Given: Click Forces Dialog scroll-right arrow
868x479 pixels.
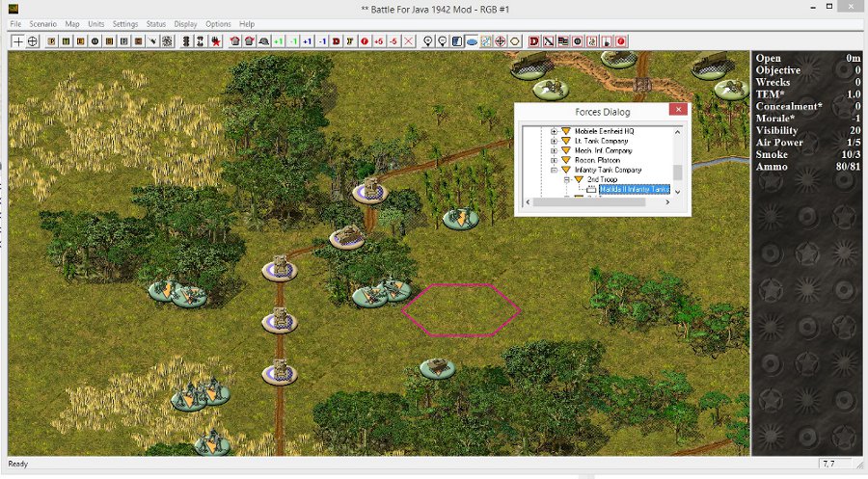Looking at the screenshot, I should pyautogui.click(x=667, y=201).
